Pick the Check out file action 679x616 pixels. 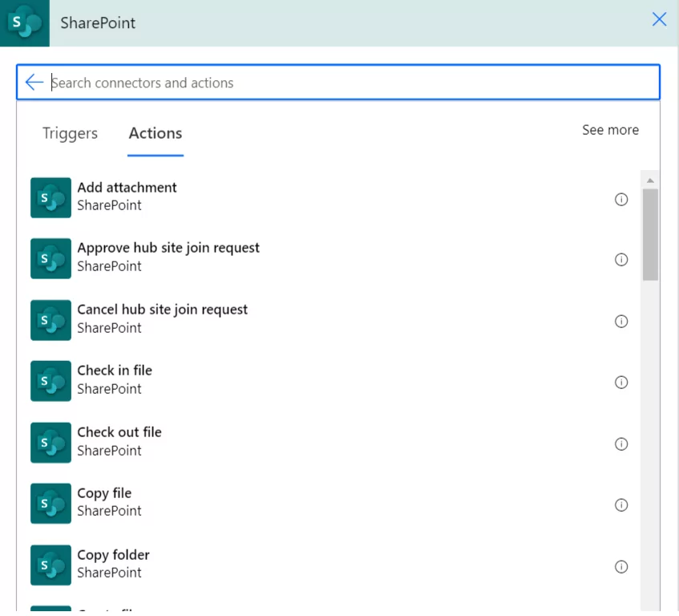tap(119, 432)
